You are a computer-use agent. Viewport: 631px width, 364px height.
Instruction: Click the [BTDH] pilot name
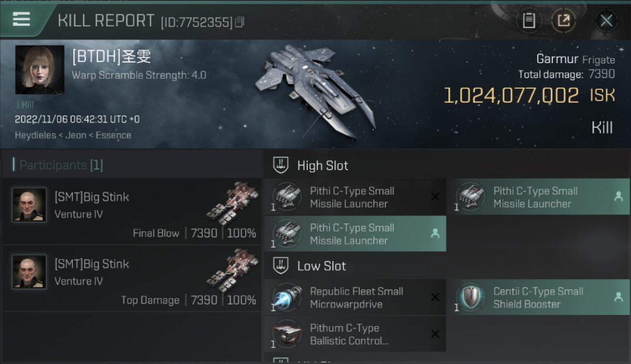[112, 56]
